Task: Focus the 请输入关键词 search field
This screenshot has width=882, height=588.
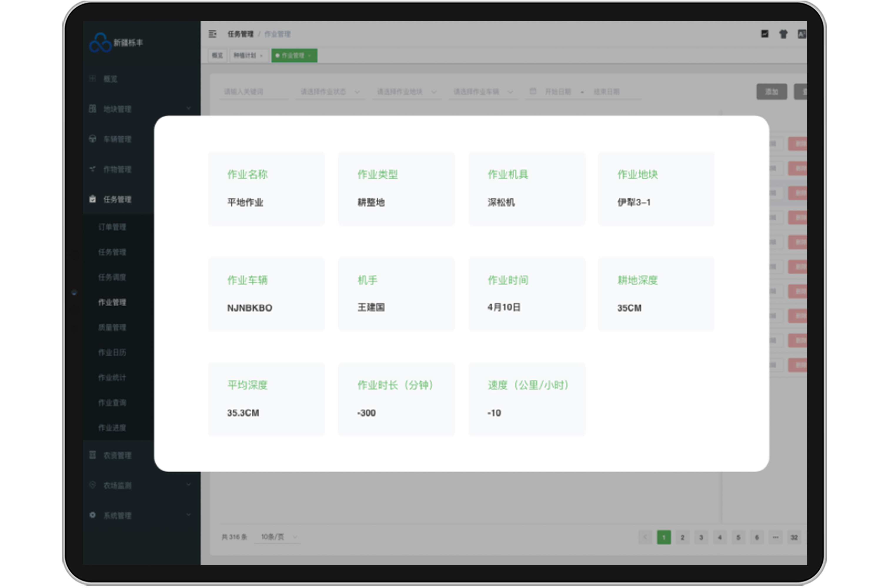Action: [x=254, y=92]
